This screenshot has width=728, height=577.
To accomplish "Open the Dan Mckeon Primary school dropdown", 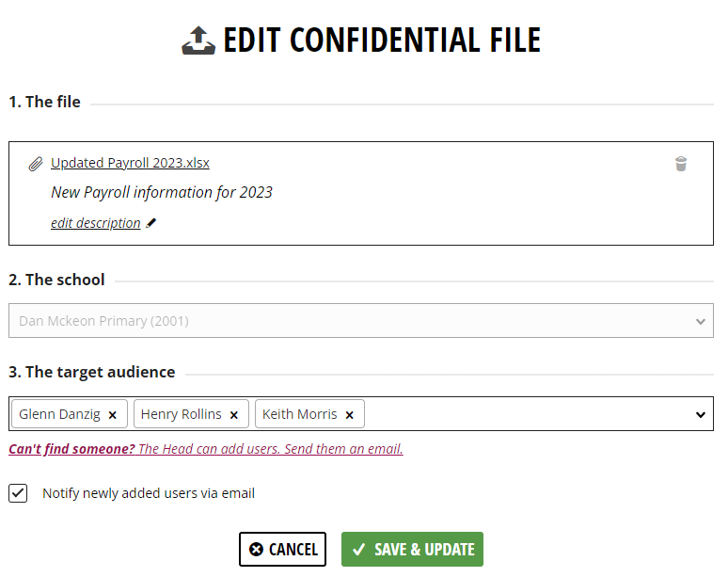I will point(361,321).
